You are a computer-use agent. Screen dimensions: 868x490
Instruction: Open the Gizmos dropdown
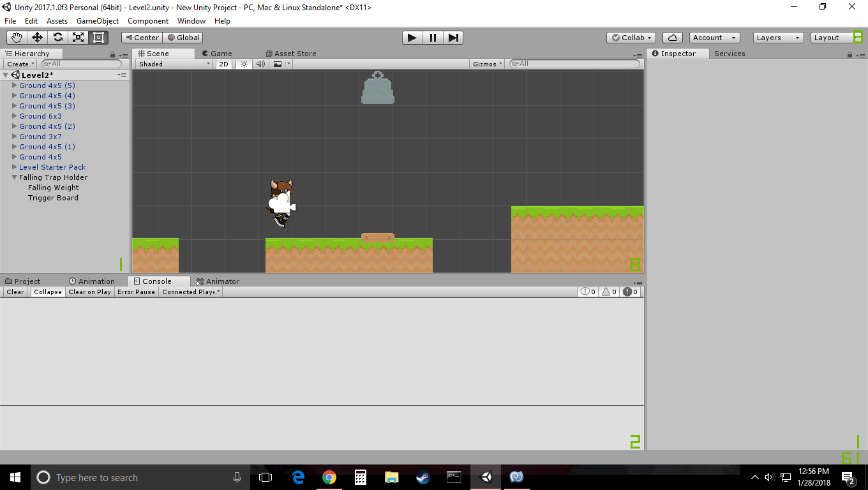488,64
